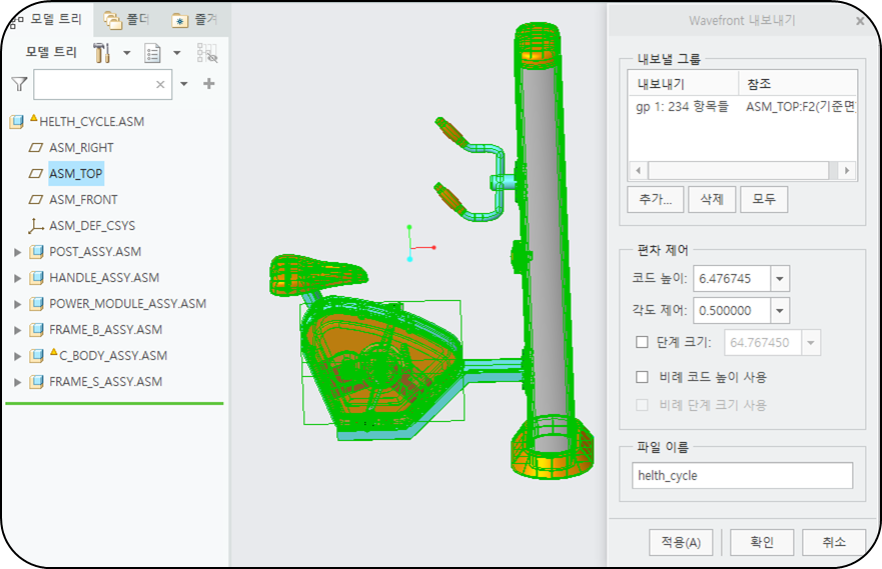Click the filter funnel icon
The image size is (882, 569).
(19, 84)
